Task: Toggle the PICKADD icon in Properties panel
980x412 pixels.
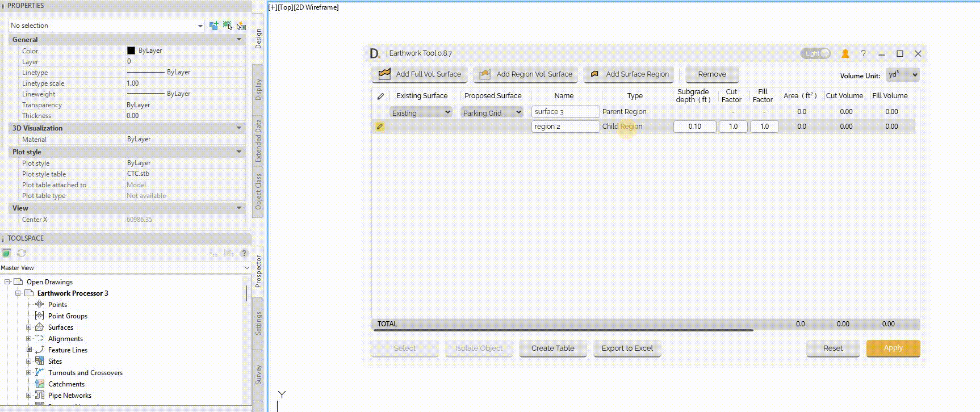Action: point(214,26)
